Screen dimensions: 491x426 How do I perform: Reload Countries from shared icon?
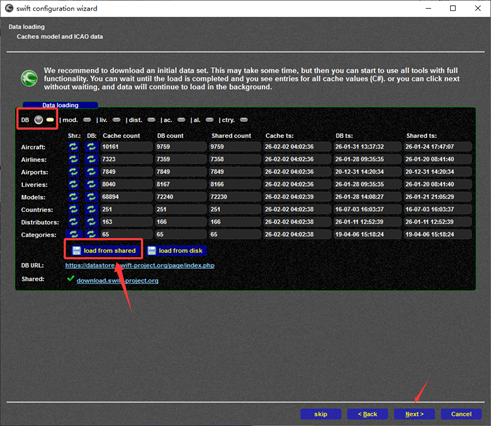(74, 209)
